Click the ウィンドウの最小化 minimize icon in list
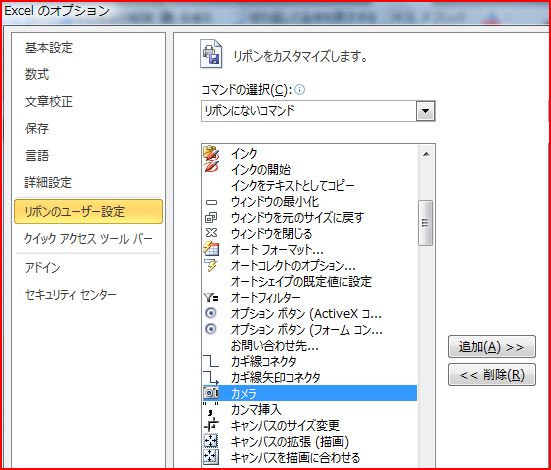This screenshot has height=470, width=551. pyautogui.click(x=211, y=202)
